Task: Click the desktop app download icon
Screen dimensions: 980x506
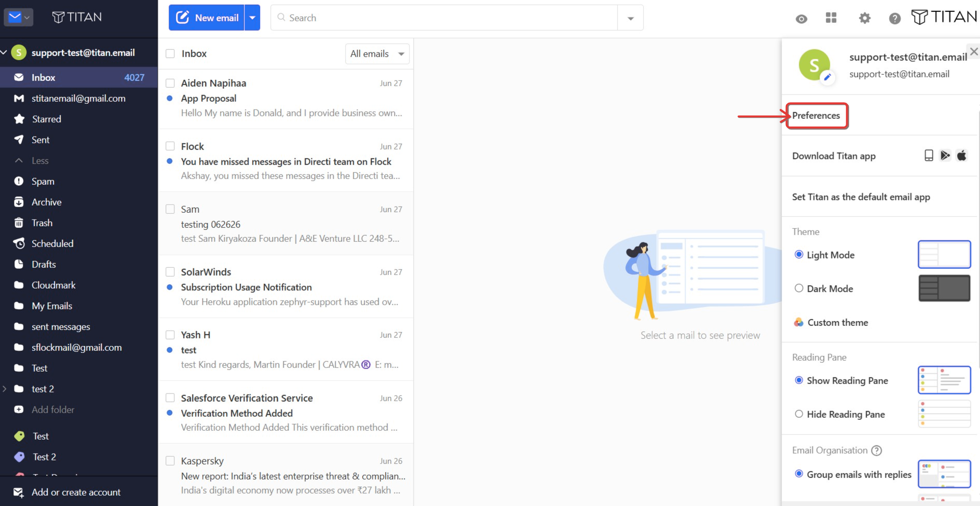Action: click(x=929, y=156)
